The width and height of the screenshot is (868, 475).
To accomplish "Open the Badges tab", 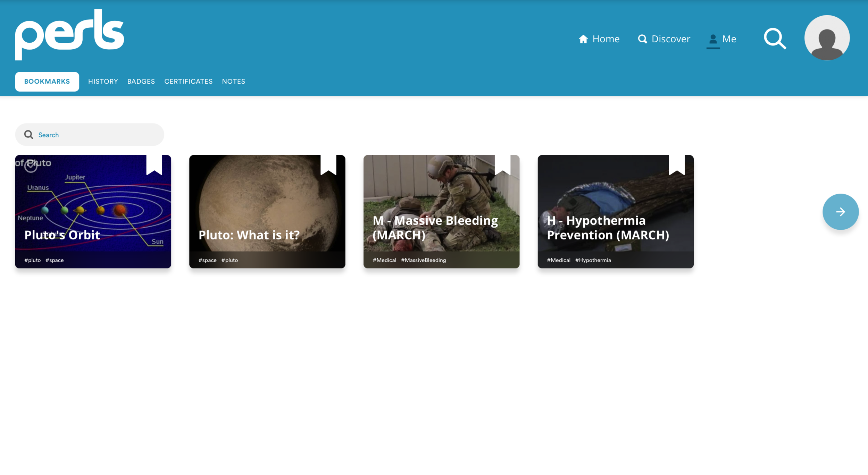I will 141,82.
